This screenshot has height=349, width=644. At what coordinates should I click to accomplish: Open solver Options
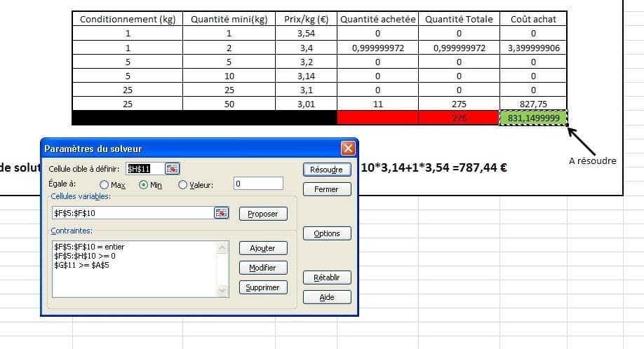pos(326,233)
